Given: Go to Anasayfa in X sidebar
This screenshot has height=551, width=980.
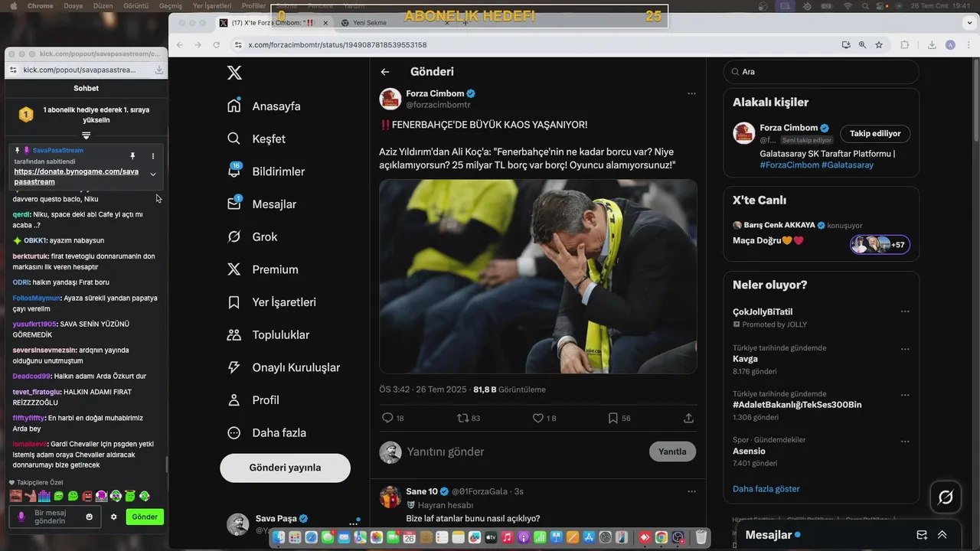Looking at the screenshot, I should 264,106.
